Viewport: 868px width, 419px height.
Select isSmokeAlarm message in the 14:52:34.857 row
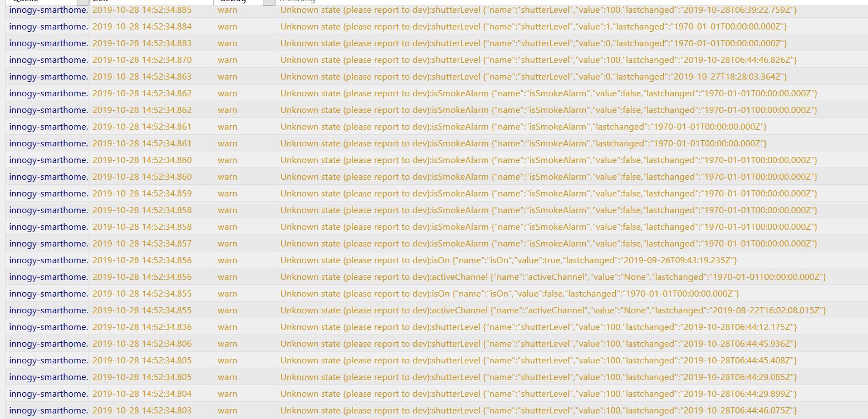tap(549, 244)
